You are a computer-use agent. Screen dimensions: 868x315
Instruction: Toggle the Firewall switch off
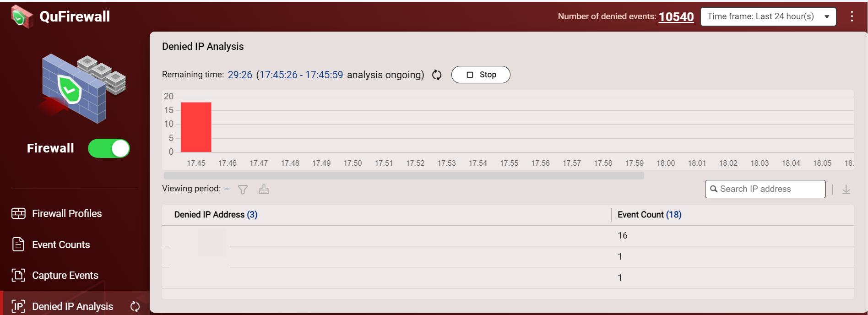(109, 148)
